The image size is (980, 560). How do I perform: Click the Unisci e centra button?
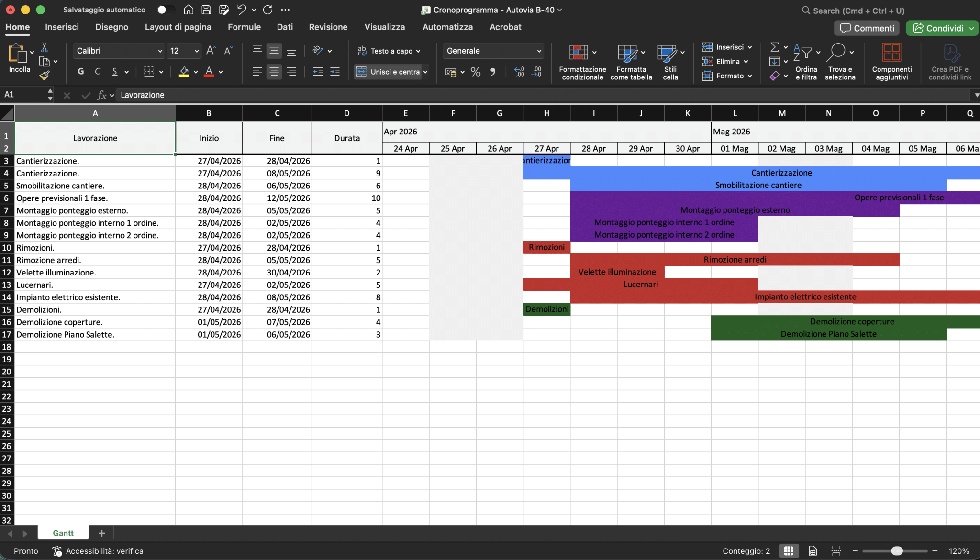point(388,72)
